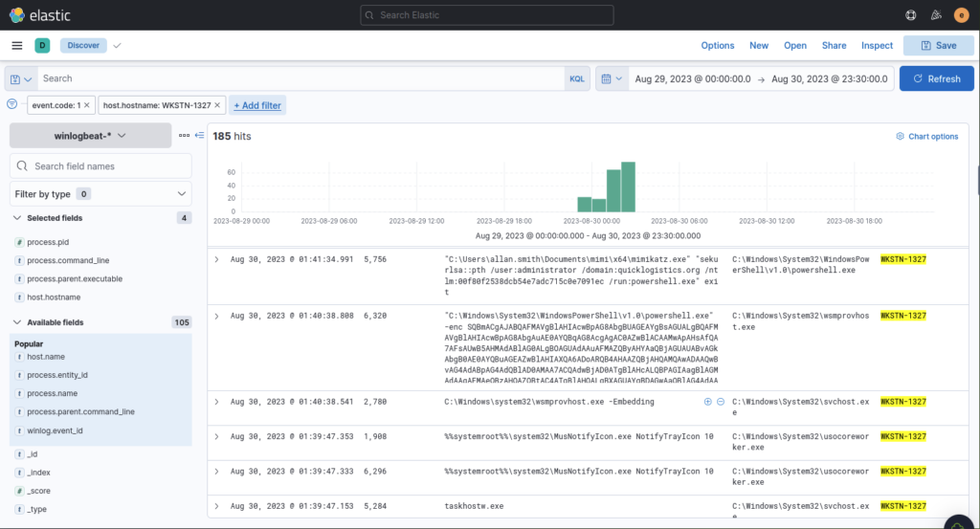
Task: Click Share in the top menu
Action: [x=834, y=45]
